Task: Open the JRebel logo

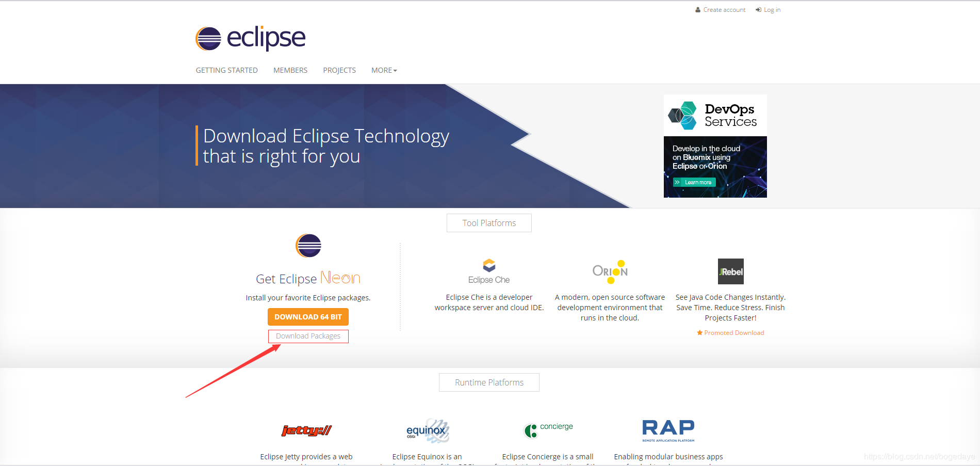Action: pos(731,271)
